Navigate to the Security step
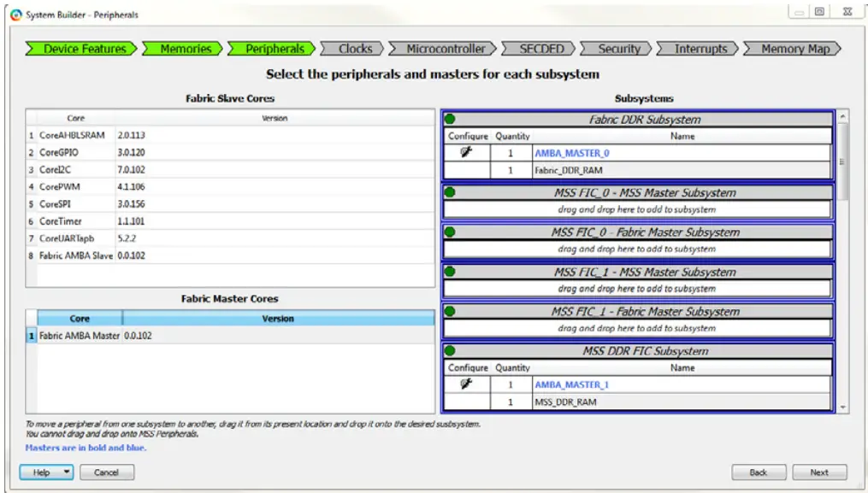Screen dimensions: 868x493 [618, 49]
